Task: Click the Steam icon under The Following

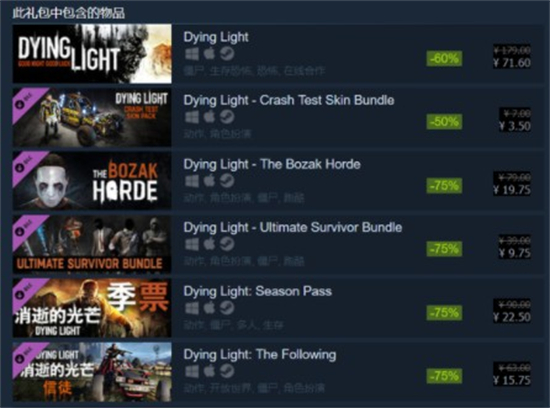Action: [x=227, y=371]
